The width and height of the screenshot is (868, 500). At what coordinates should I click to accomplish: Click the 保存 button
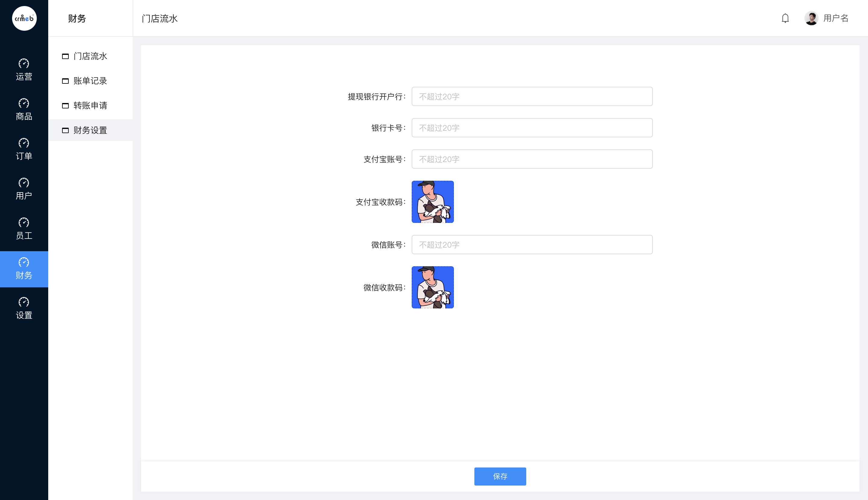coord(500,476)
